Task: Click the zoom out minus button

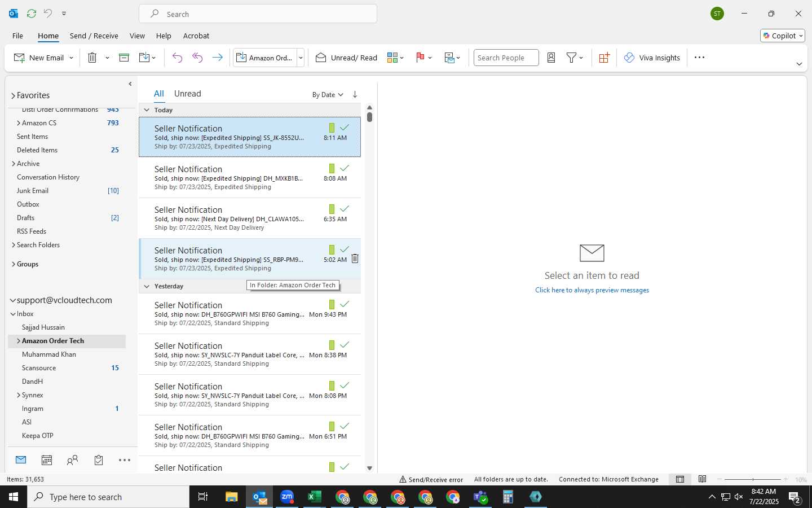Action: (x=720, y=479)
